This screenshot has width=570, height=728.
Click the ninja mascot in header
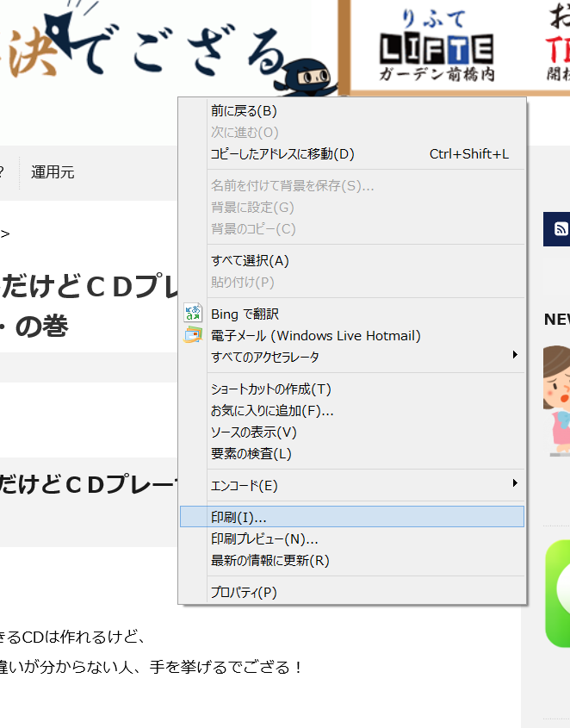[307, 78]
